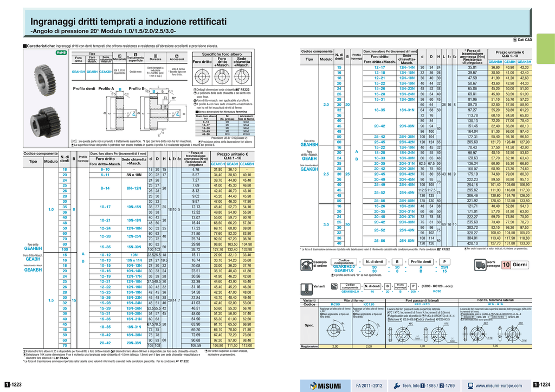Screen dimensions: 555x392
Task: Click the wrench icon beside Tech. Info
Action: (397, 385)
